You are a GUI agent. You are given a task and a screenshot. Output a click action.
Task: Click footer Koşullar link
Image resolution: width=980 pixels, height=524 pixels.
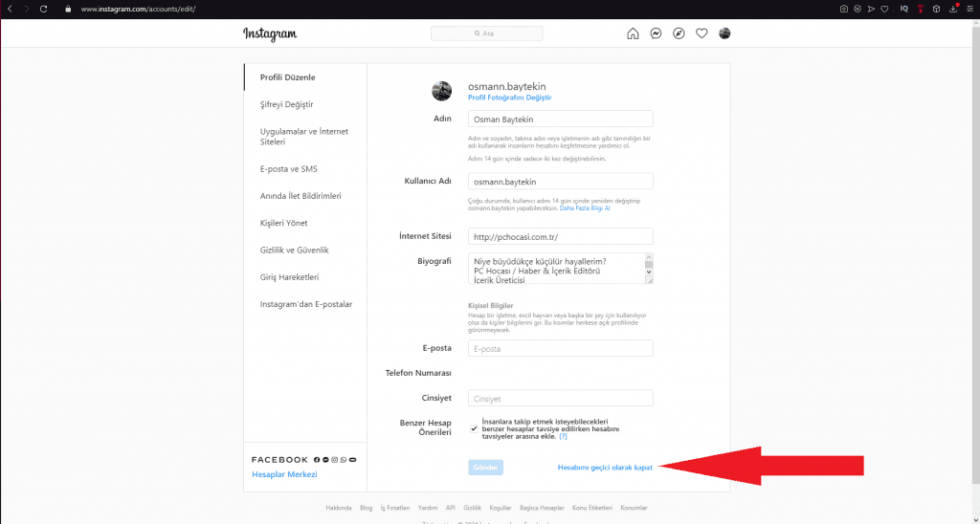pos(501,508)
